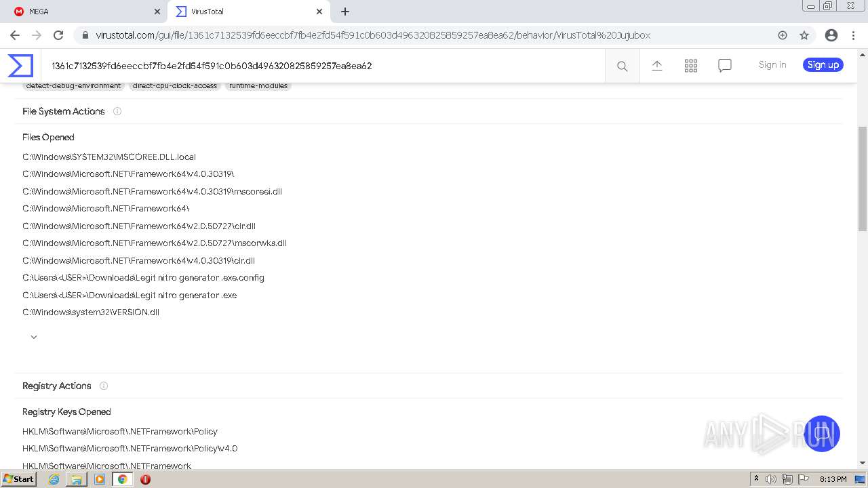This screenshot has height=488, width=868.
Task: Click the File System Actions heading
Action: pyautogui.click(x=64, y=111)
